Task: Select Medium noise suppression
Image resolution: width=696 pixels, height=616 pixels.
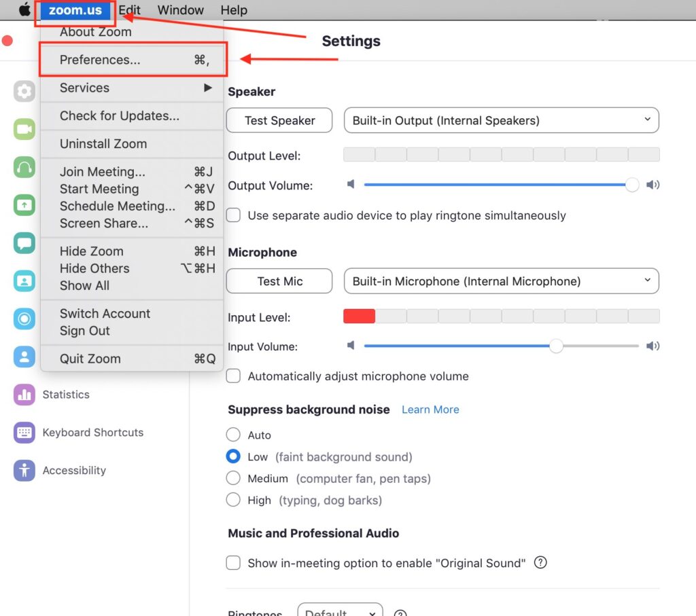Action: [x=234, y=477]
